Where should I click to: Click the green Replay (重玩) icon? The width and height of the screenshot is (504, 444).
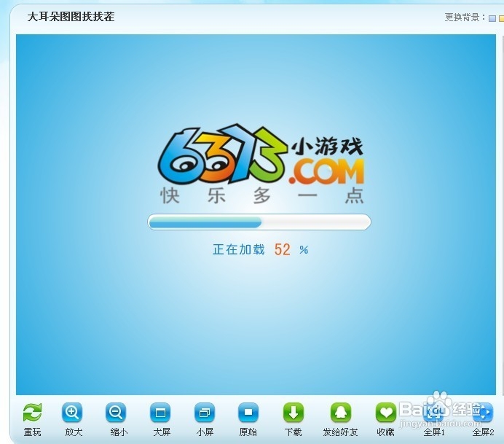coord(32,412)
